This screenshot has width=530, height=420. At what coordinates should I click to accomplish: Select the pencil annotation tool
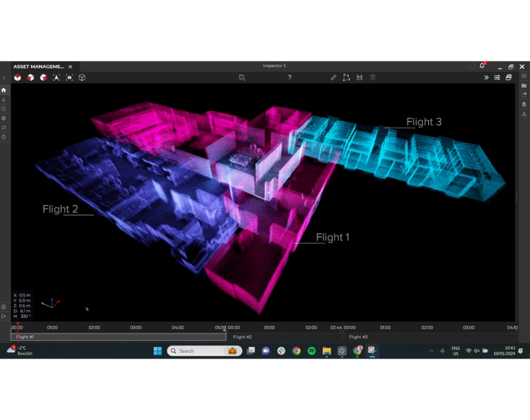pos(334,77)
